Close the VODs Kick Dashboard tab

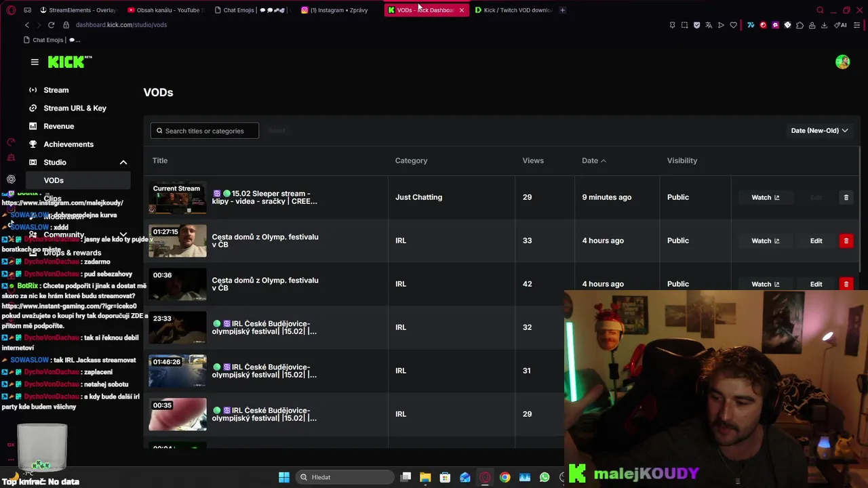[461, 10]
